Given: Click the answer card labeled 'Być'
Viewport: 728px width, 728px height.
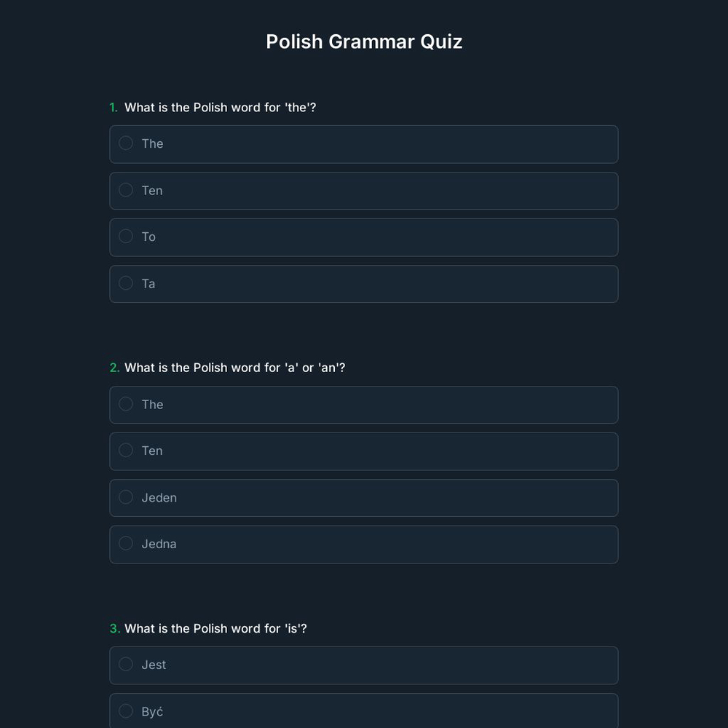Looking at the screenshot, I should tap(364, 711).
